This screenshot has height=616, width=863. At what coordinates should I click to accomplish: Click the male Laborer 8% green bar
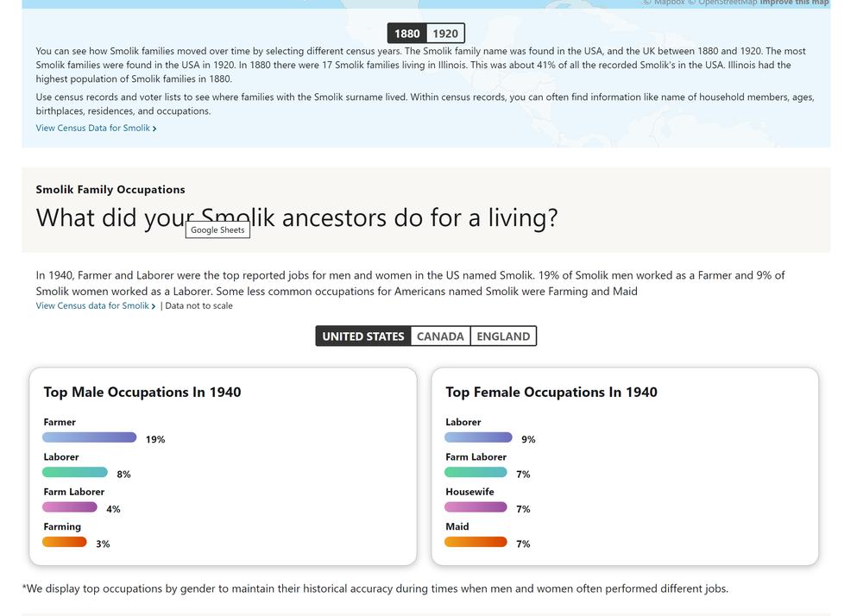coord(75,472)
